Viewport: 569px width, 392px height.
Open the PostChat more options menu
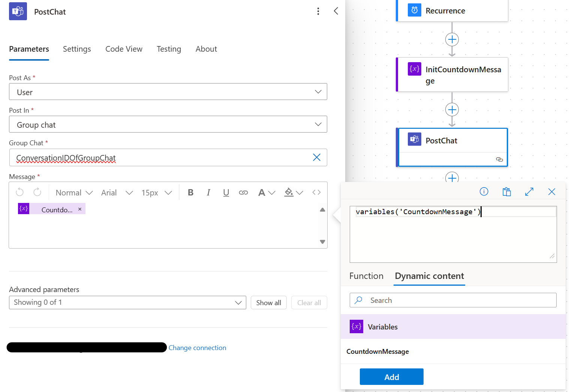pos(318,11)
